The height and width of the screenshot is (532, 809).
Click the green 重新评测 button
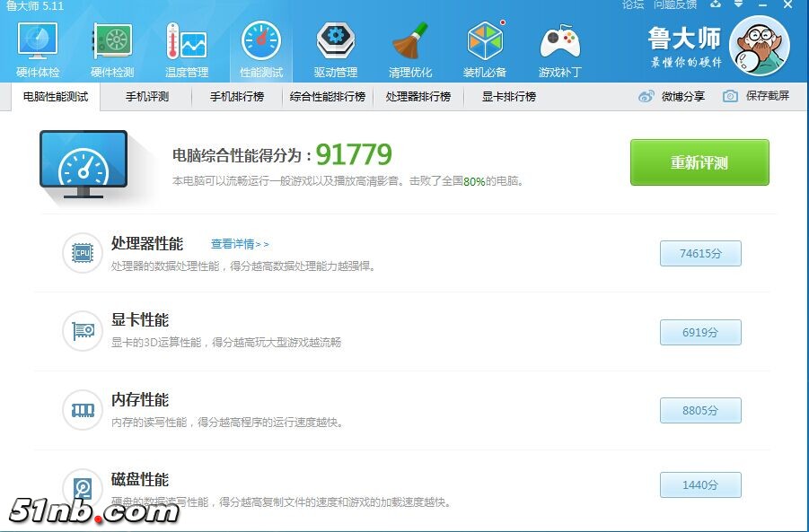pos(699,162)
